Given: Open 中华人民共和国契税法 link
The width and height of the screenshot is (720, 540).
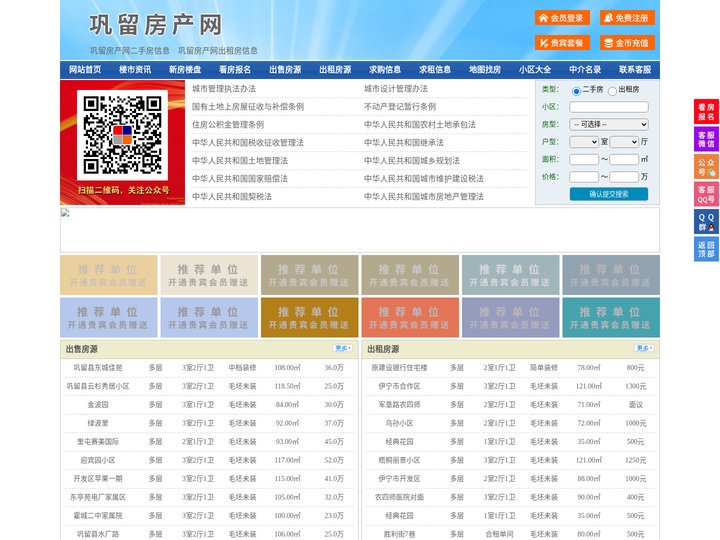Looking at the screenshot, I should coord(232,197).
